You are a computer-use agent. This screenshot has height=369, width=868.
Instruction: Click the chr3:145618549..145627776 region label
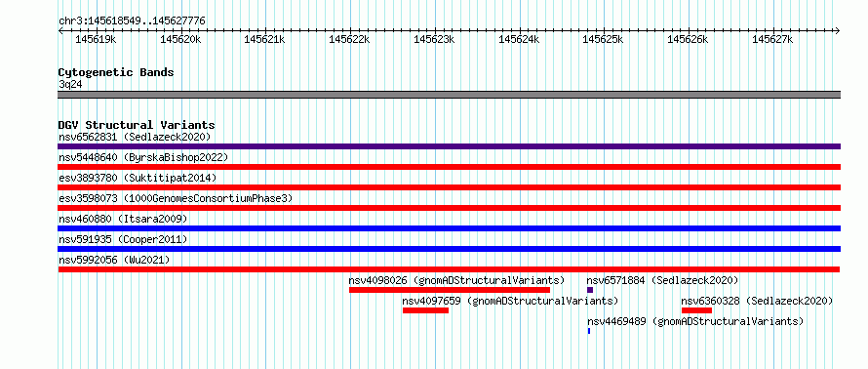tap(132, 21)
